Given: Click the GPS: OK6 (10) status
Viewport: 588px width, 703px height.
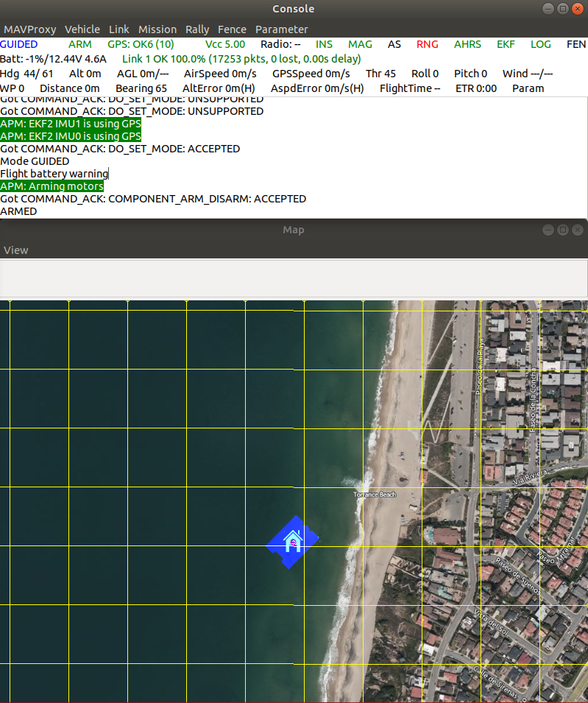Looking at the screenshot, I should coord(141,44).
